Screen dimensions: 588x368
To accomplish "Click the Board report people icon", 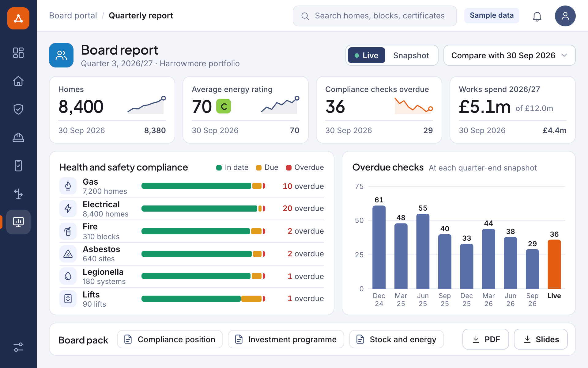I will pos(61,55).
